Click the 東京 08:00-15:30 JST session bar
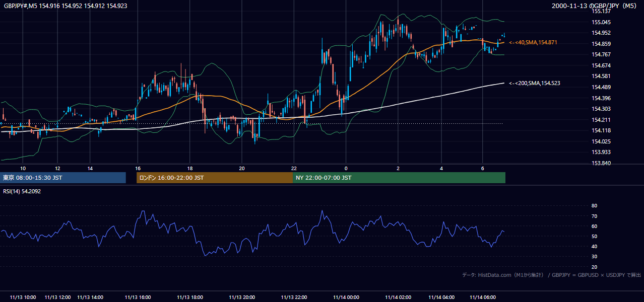 coord(63,178)
